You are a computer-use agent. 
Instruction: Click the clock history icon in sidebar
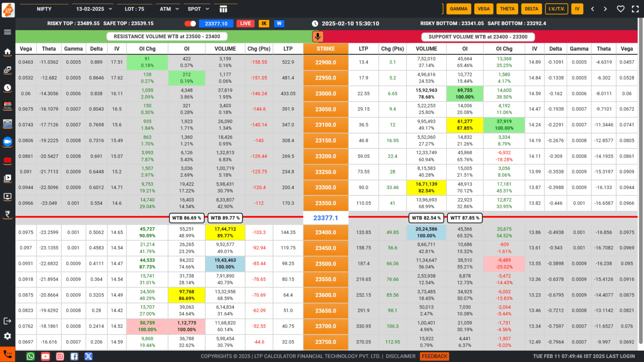[7, 88]
